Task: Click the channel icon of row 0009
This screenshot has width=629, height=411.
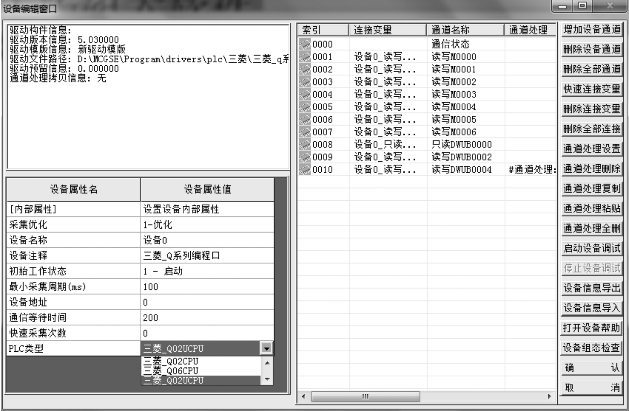Action: (x=305, y=157)
